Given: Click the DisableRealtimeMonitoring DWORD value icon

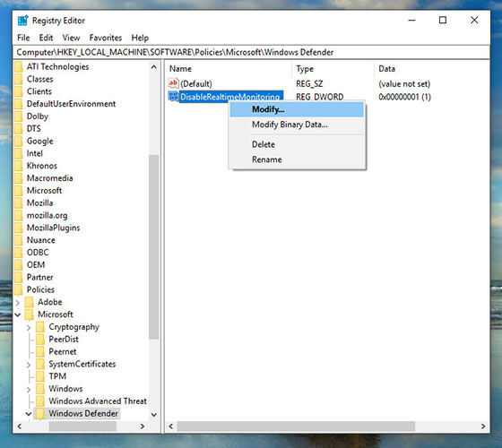Looking at the screenshot, I should [x=173, y=97].
